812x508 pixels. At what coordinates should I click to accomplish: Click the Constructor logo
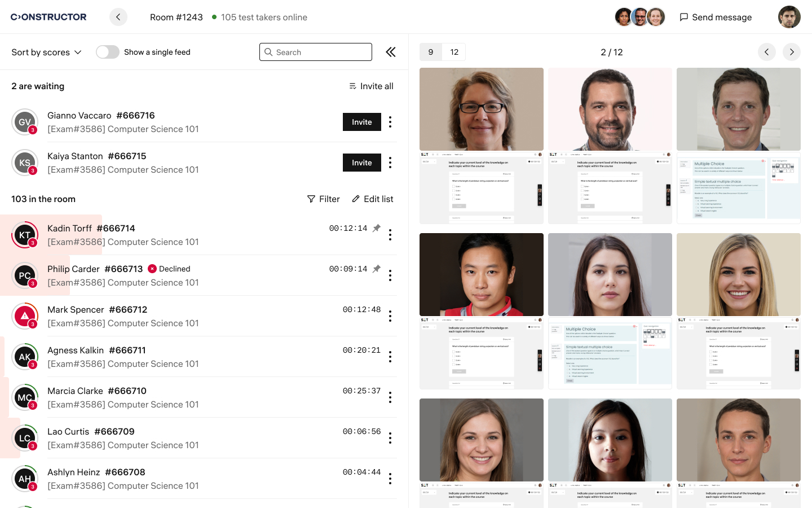point(48,17)
